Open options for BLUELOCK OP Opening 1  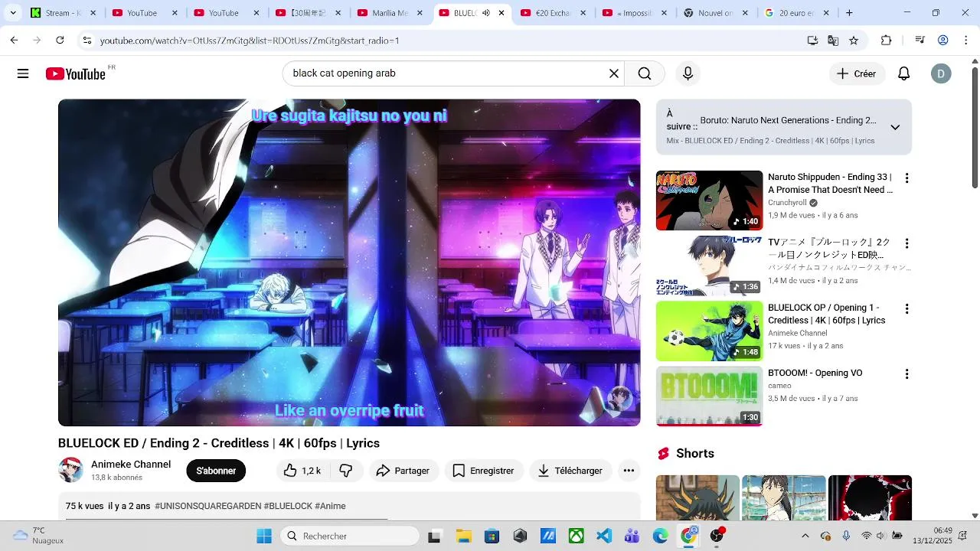tap(906, 309)
